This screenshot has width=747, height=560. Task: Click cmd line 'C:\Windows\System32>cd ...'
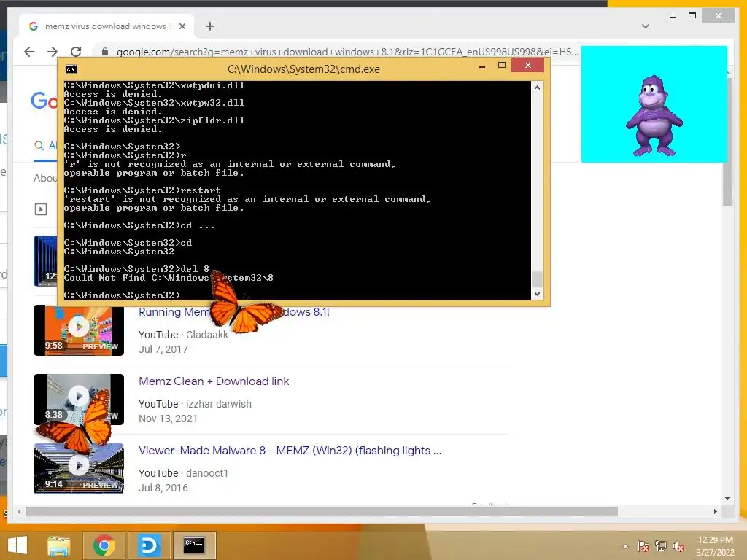point(139,225)
